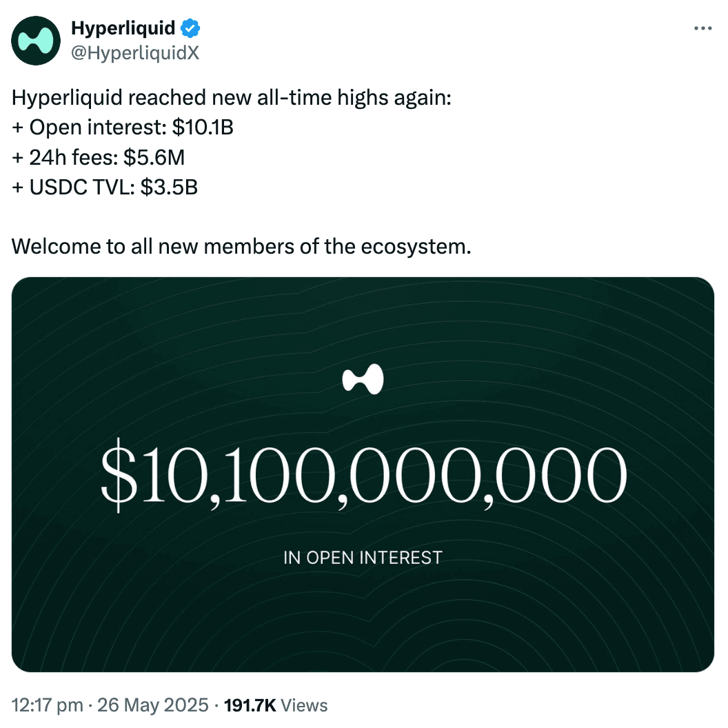Image resolution: width=728 pixels, height=728 pixels.
Task: Click the $10.1B value in tweet text
Action: pos(203,128)
